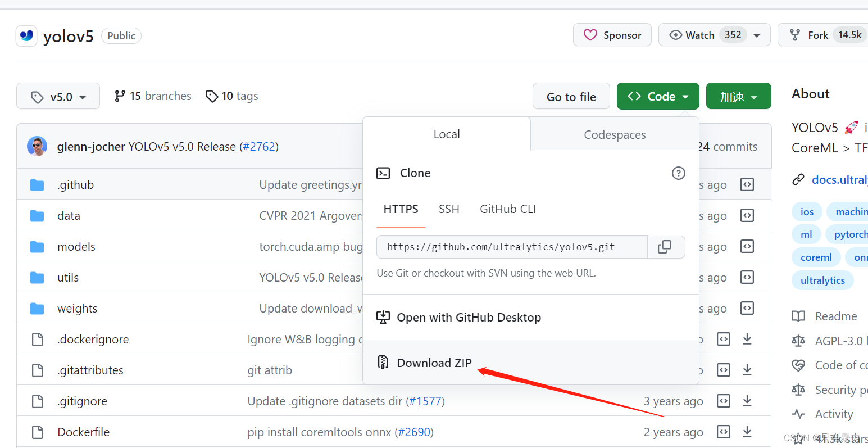868x448 pixels.
Task: Open the Dockerfile file
Action: coord(84,432)
